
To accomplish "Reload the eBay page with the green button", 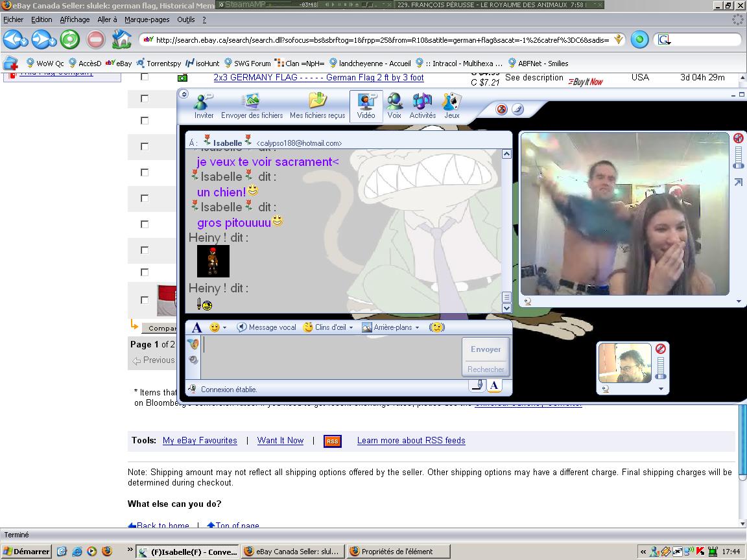I will (x=70, y=40).
